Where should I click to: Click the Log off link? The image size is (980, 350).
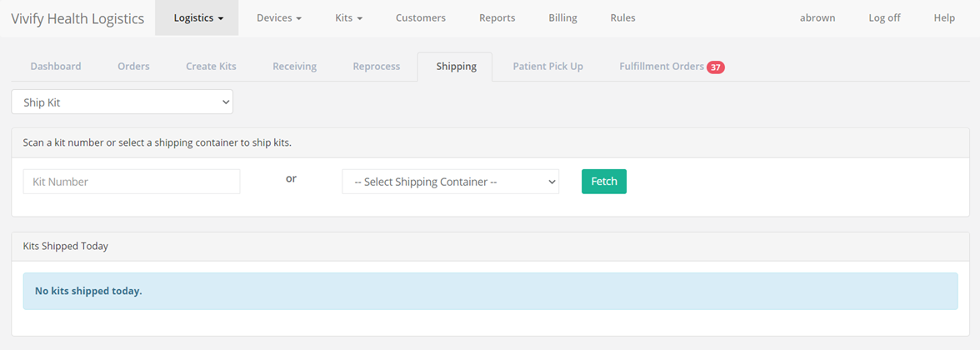(x=884, y=18)
